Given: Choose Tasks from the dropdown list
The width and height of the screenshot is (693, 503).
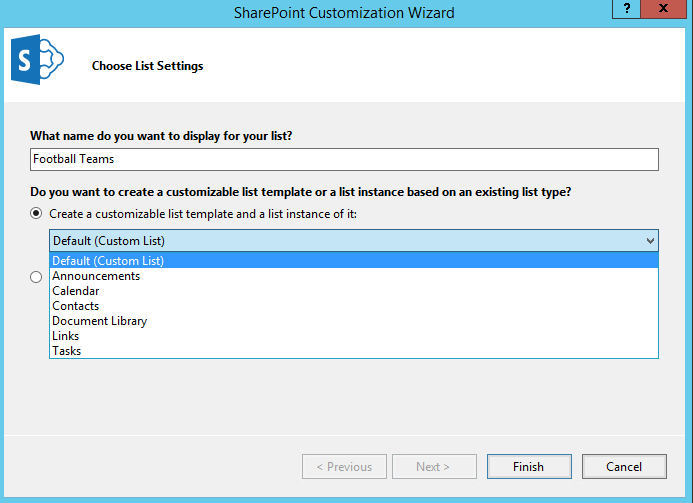Looking at the screenshot, I should click(354, 351).
